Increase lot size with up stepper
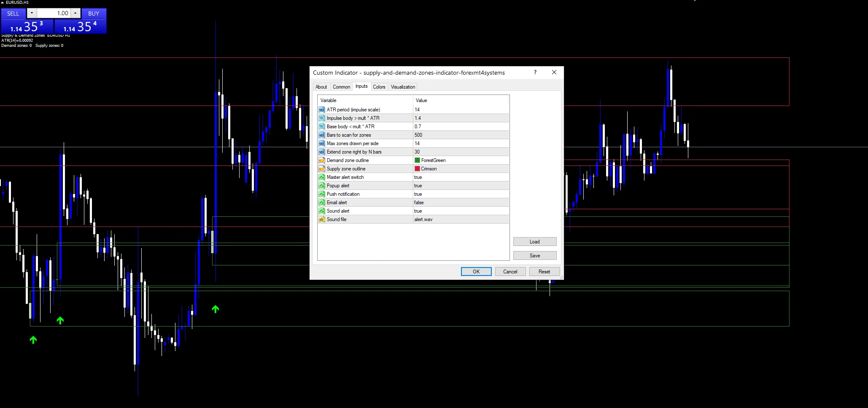 [75, 13]
